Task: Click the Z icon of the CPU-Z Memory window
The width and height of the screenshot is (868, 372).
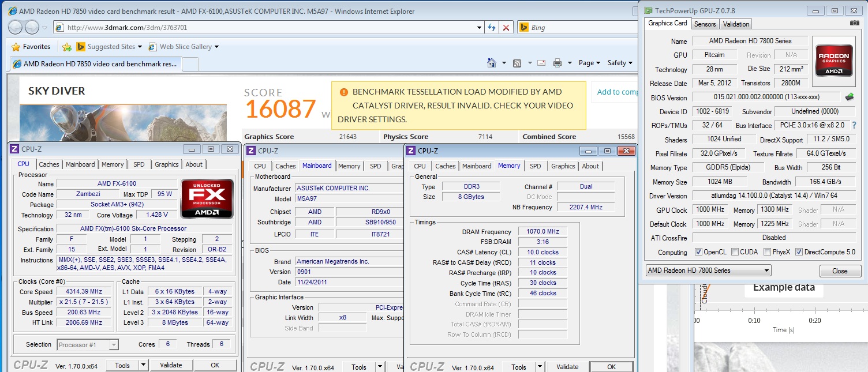Action: coord(411,151)
